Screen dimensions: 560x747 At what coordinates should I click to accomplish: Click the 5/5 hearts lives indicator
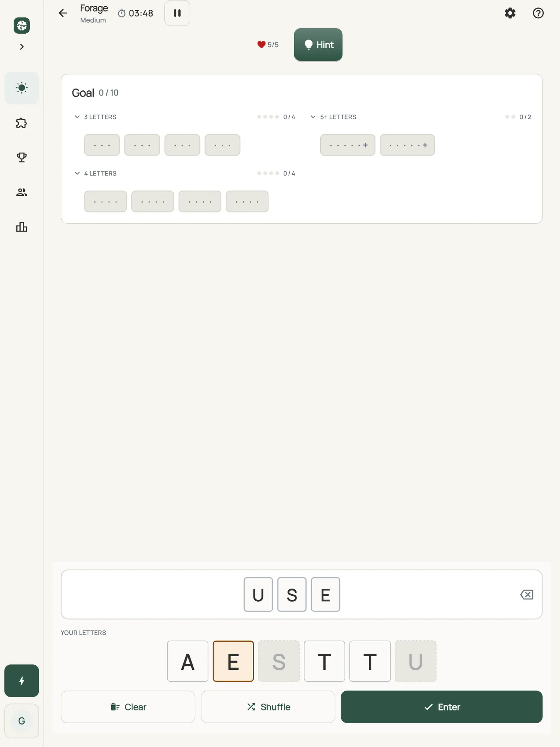pyautogui.click(x=268, y=45)
